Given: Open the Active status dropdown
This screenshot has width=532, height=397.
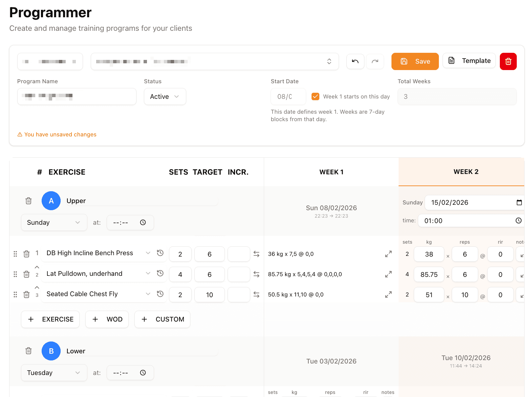Looking at the screenshot, I should [x=165, y=96].
